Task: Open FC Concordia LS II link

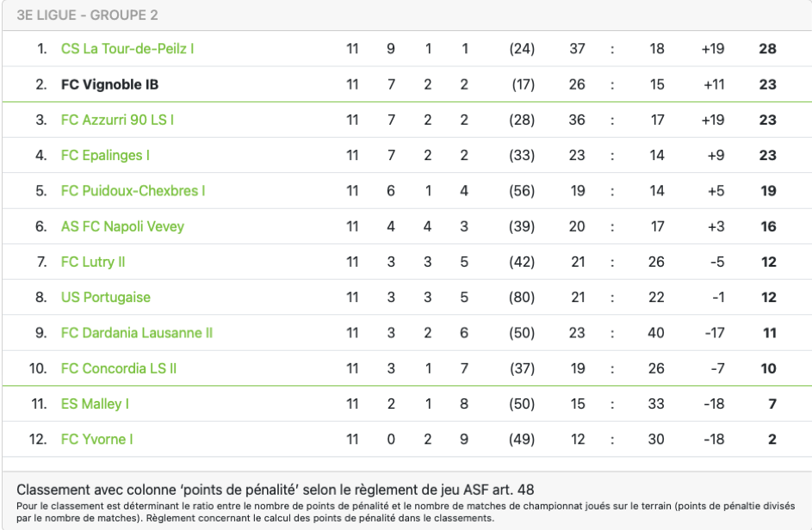Action: [x=119, y=368]
